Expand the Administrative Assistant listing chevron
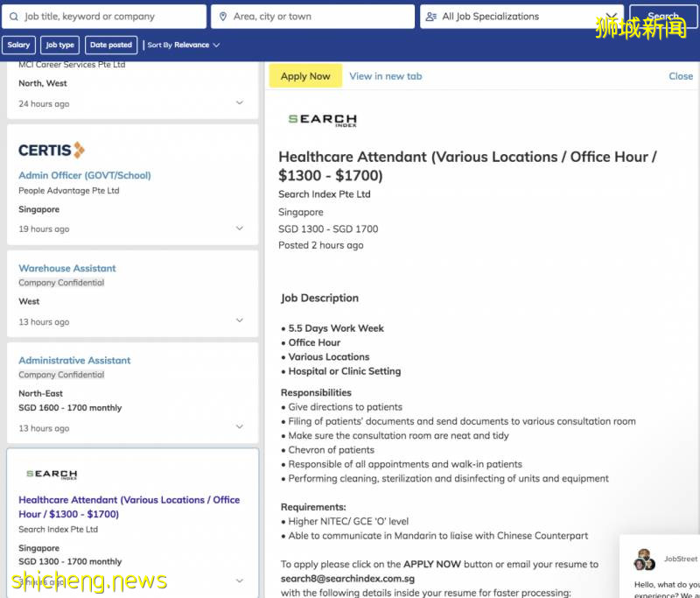The width and height of the screenshot is (700, 598). coord(240,427)
